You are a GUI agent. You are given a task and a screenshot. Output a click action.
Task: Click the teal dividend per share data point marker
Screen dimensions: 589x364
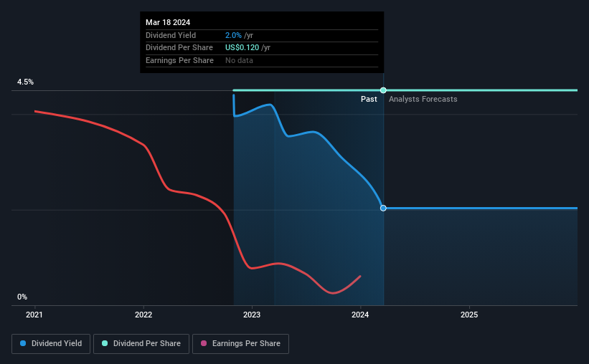(383, 90)
